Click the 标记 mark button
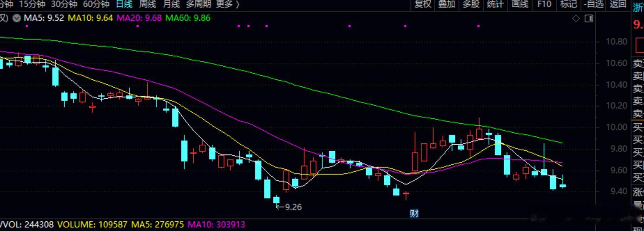Image resolution: width=644 pixels, height=231 pixels. (x=568, y=4)
